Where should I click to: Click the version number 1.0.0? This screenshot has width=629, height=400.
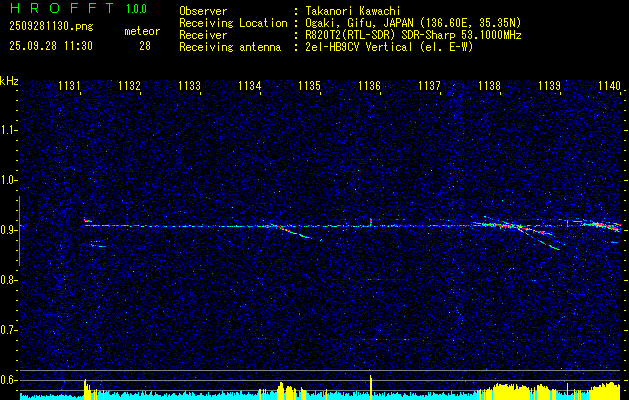pos(136,9)
